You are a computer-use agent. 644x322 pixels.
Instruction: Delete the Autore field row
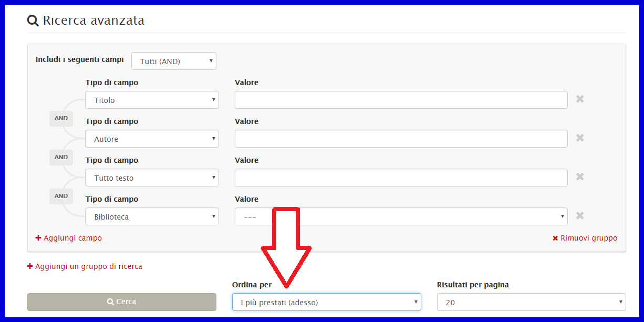580,138
